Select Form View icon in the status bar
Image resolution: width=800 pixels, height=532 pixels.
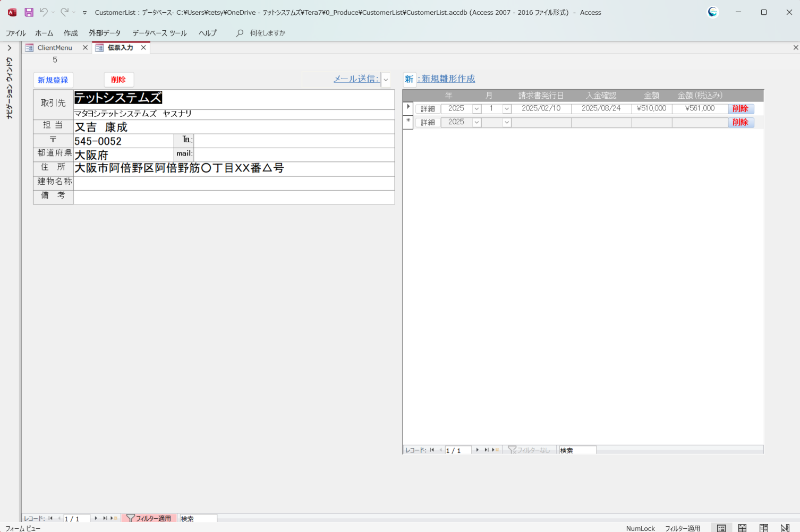[721, 528]
